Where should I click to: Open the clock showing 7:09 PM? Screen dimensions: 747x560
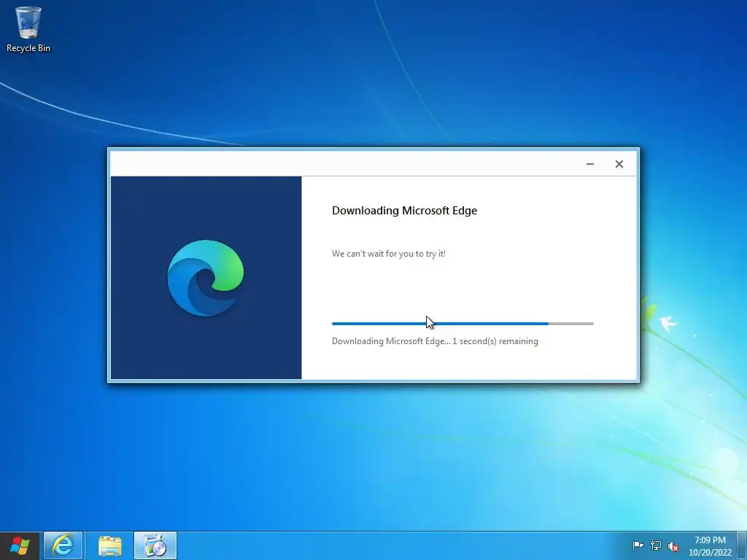pyautogui.click(x=710, y=546)
